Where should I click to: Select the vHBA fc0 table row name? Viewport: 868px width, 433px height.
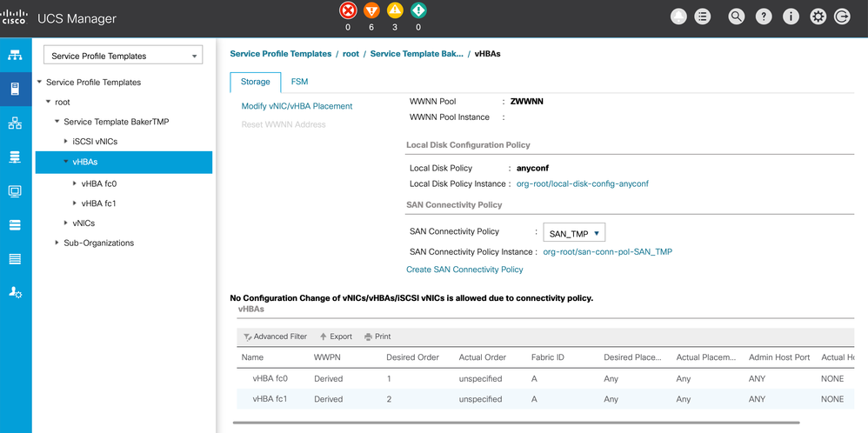(x=270, y=379)
